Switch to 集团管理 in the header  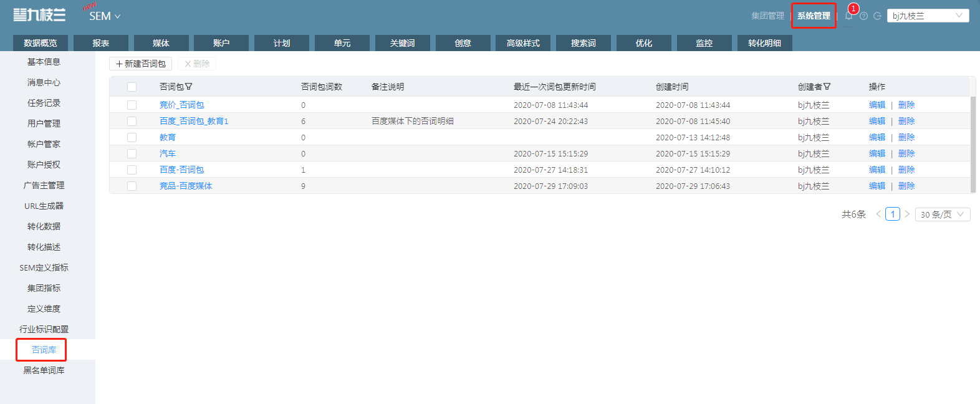coord(767,16)
